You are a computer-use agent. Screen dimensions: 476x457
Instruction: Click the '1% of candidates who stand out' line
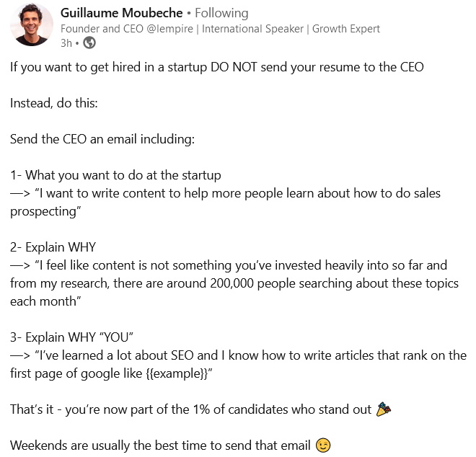(x=200, y=409)
